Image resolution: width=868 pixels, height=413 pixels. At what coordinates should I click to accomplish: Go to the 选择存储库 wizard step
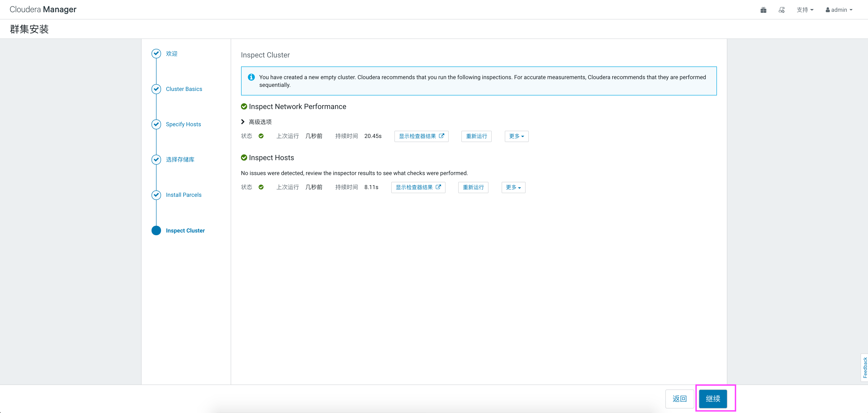pos(180,160)
